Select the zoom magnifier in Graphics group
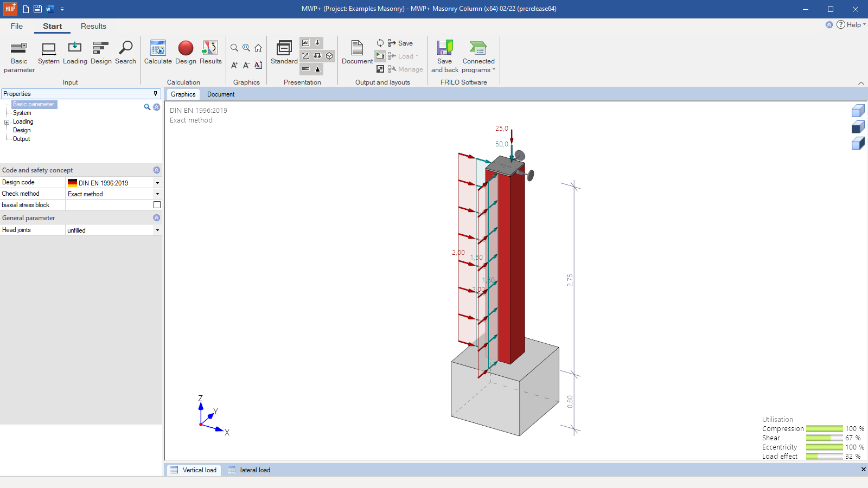This screenshot has width=868, height=488. pyautogui.click(x=234, y=48)
